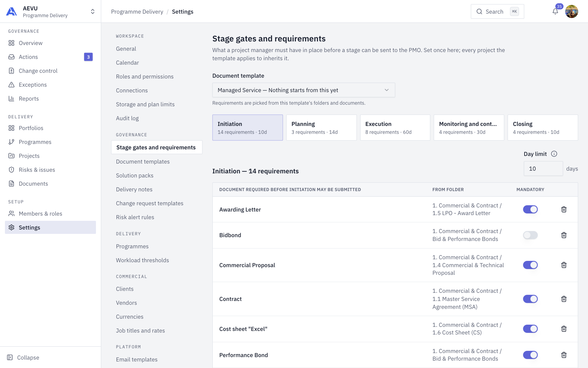Screen dimensions: 588x368
Task: Click the Programmes branch icon
Action: point(11,142)
